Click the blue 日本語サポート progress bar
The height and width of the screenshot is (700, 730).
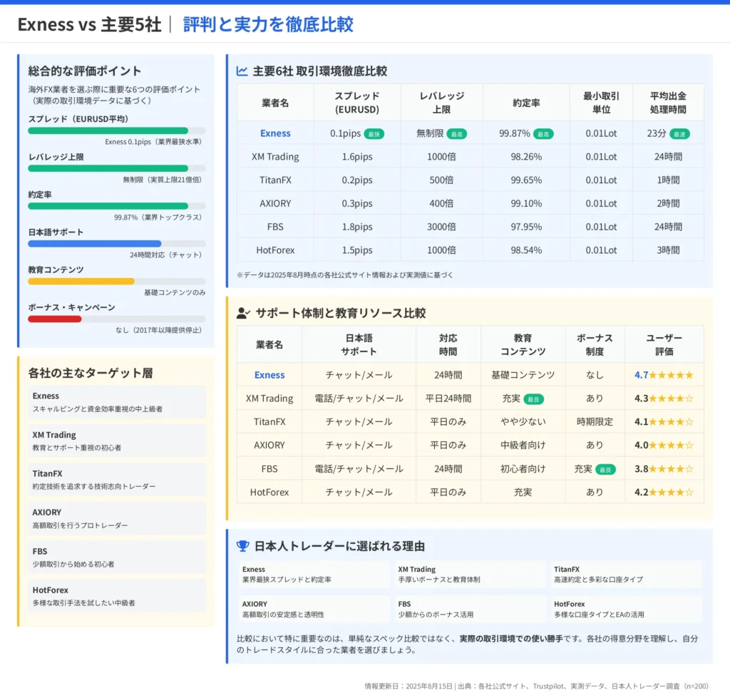95,243
